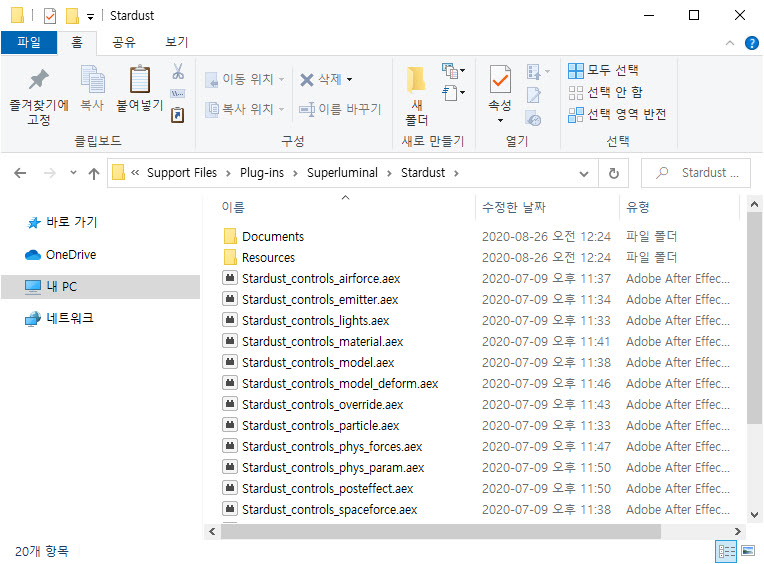Image resolution: width=764 pixels, height=564 pixels.
Task: Click the Pin to Quick Access icon
Action: pyautogui.click(x=38, y=80)
